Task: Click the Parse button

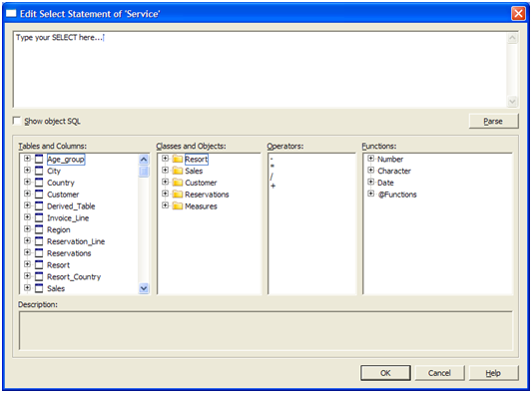Action: coord(494,121)
